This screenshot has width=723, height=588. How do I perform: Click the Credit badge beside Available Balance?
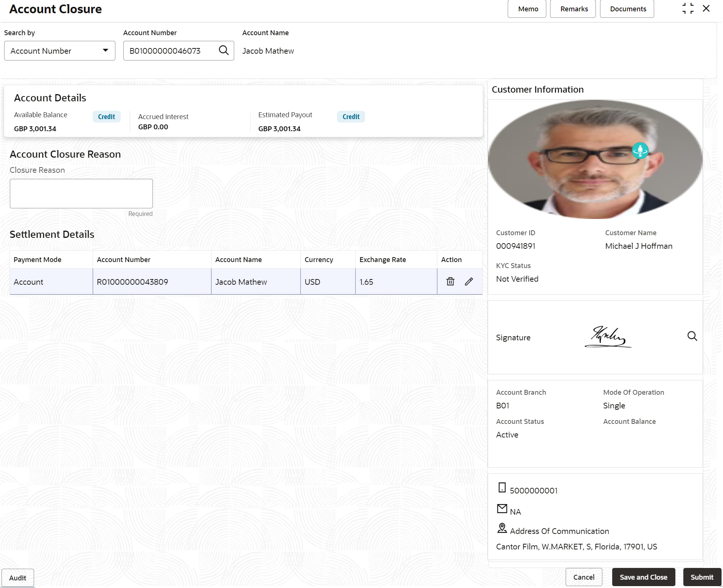tap(106, 116)
